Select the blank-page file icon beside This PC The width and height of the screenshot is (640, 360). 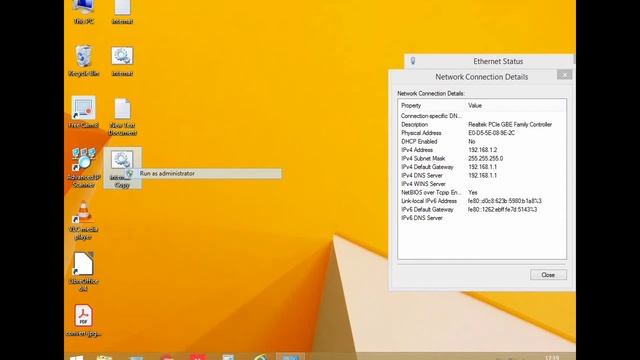(x=122, y=11)
